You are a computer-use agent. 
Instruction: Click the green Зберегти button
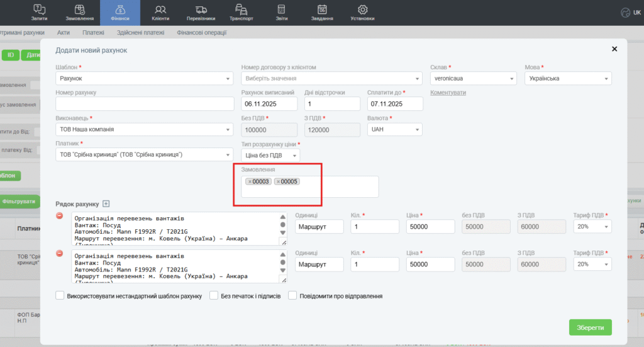pos(590,327)
